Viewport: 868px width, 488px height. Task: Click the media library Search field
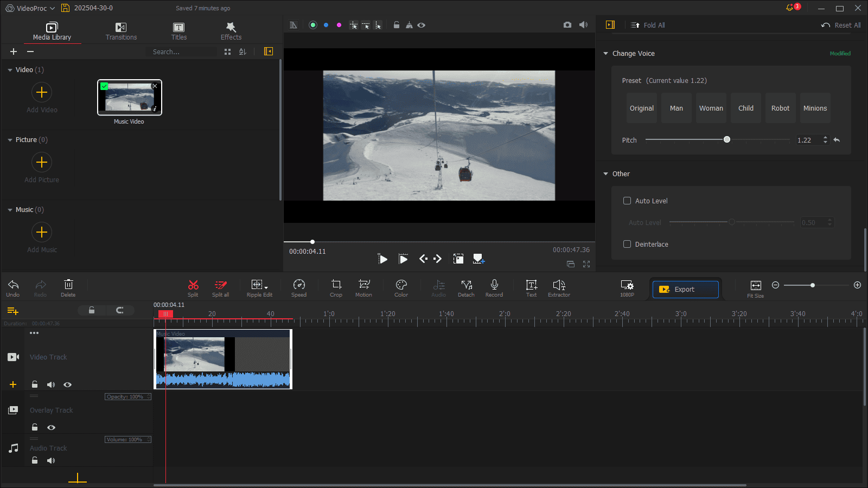coord(181,52)
